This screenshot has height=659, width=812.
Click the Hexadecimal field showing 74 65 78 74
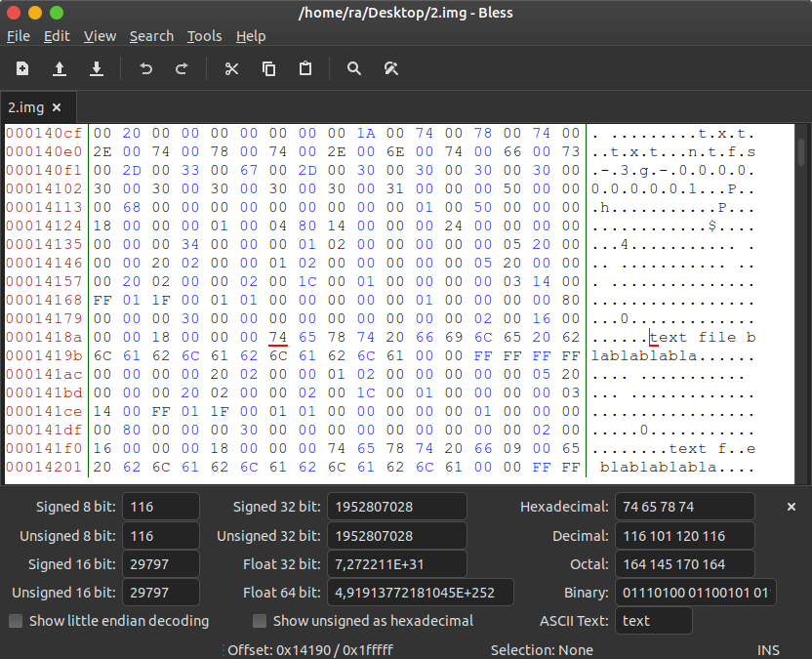click(x=684, y=506)
